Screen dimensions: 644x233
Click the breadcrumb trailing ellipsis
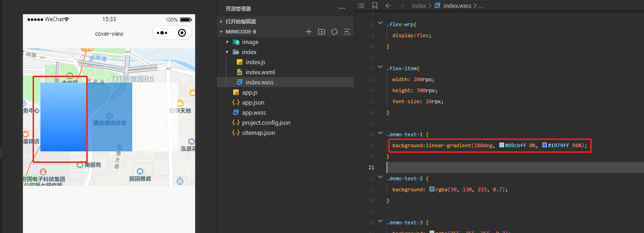click(x=481, y=6)
